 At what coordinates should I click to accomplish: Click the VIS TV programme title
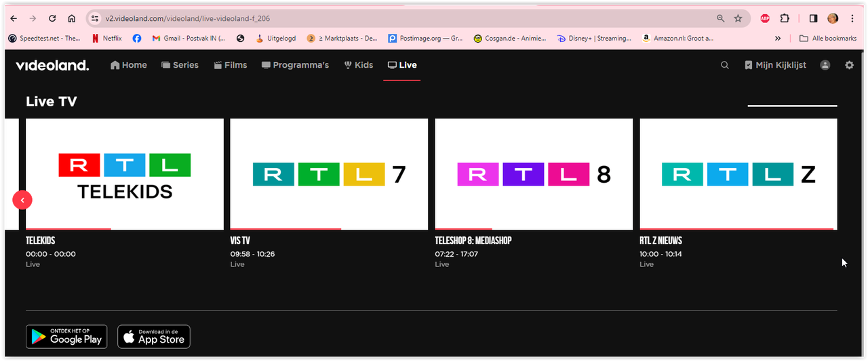tap(240, 240)
